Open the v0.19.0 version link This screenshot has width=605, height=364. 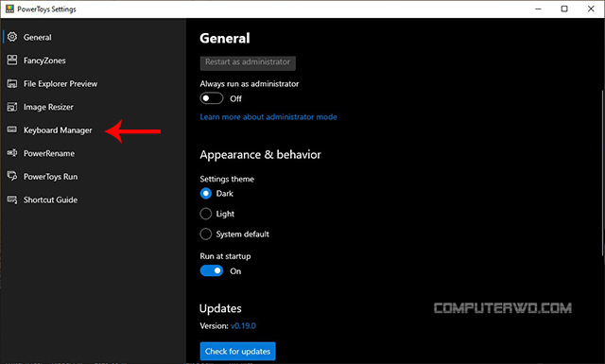tap(243, 326)
